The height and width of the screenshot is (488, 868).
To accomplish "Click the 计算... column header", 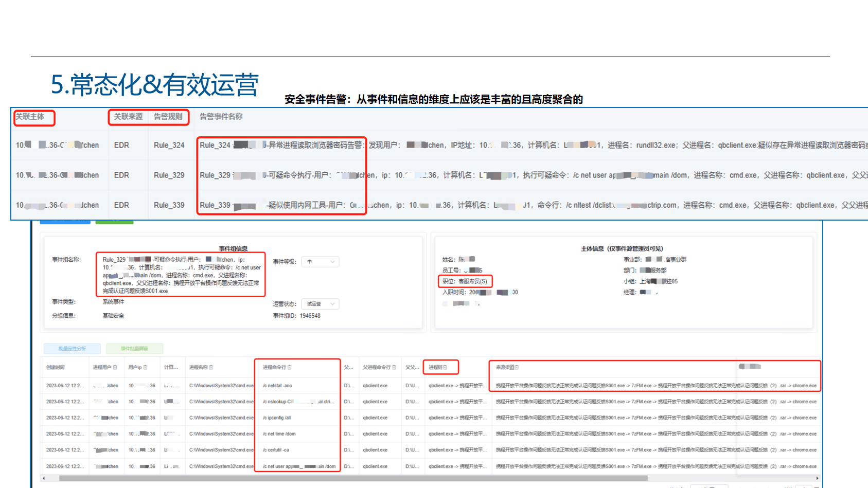I will [x=171, y=367].
